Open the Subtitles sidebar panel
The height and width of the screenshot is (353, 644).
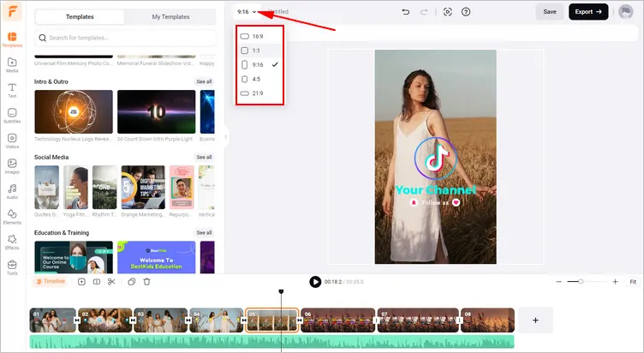pyautogui.click(x=12, y=116)
